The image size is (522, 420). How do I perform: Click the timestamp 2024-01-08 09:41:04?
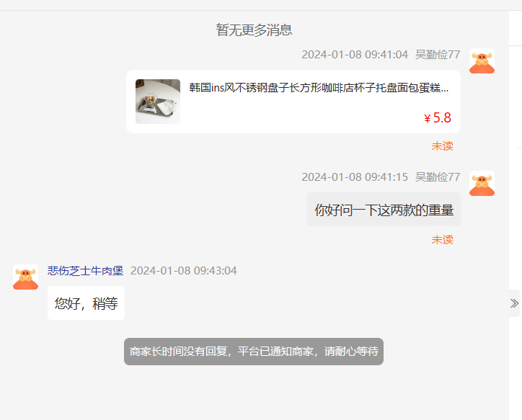pos(355,55)
